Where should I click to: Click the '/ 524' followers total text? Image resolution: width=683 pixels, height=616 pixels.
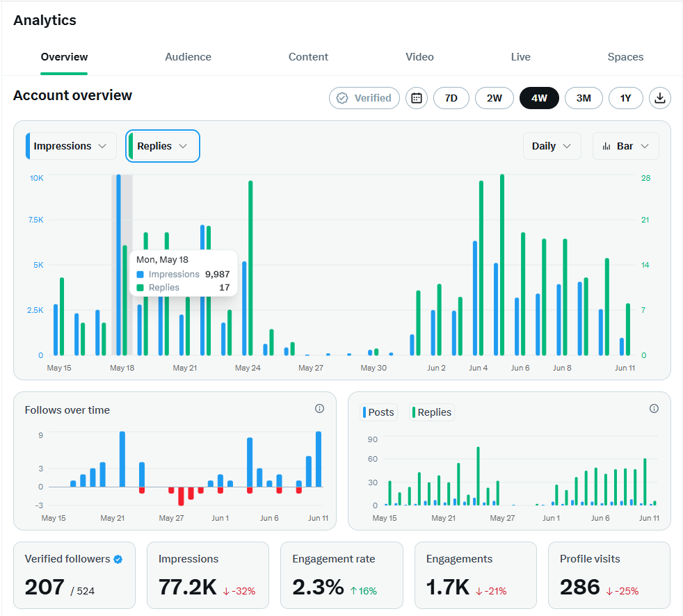pos(83,591)
